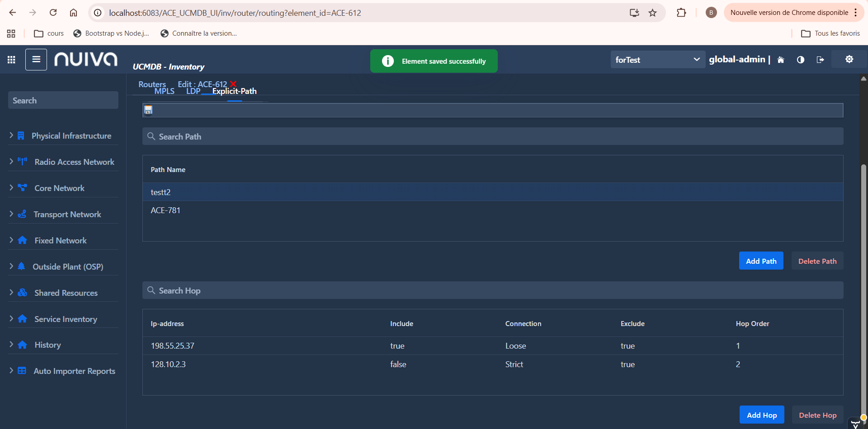The height and width of the screenshot is (429, 868).
Task: Click the home icon next to global-admin
Action: [x=781, y=60]
